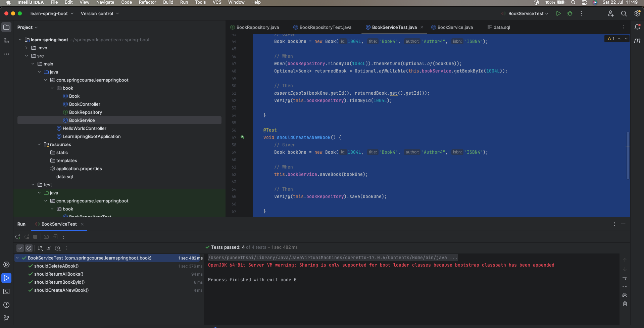Open IDE settings gear icon
The image size is (644, 328).
click(637, 13)
